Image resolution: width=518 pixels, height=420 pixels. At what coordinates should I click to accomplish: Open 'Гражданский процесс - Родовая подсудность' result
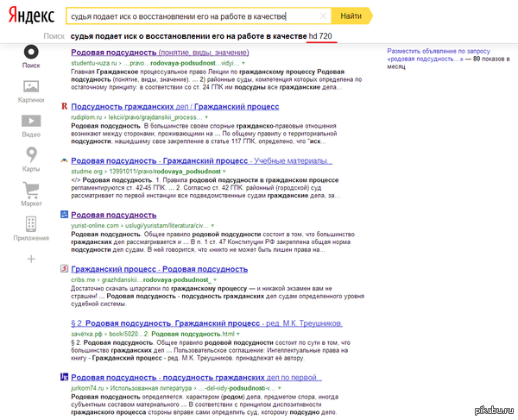point(159,269)
